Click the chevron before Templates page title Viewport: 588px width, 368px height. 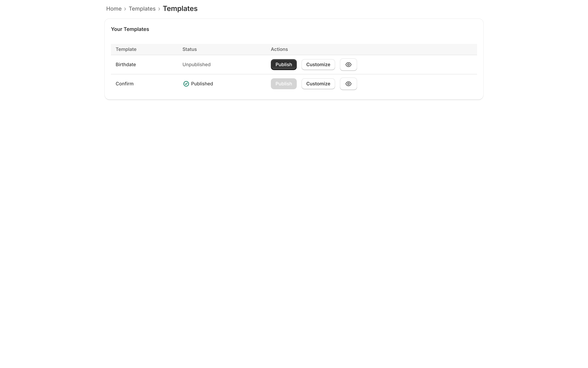[159, 9]
